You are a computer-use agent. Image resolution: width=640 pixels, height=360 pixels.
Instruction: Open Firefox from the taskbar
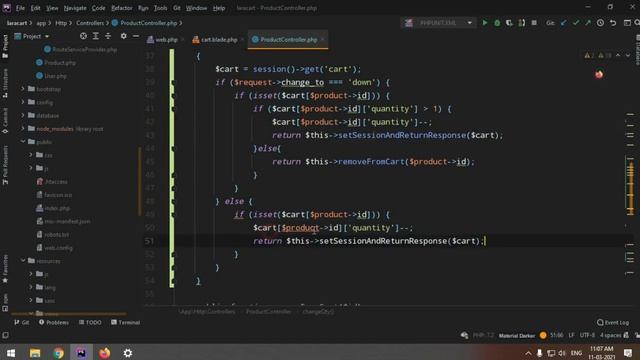pyautogui.click(x=104, y=353)
